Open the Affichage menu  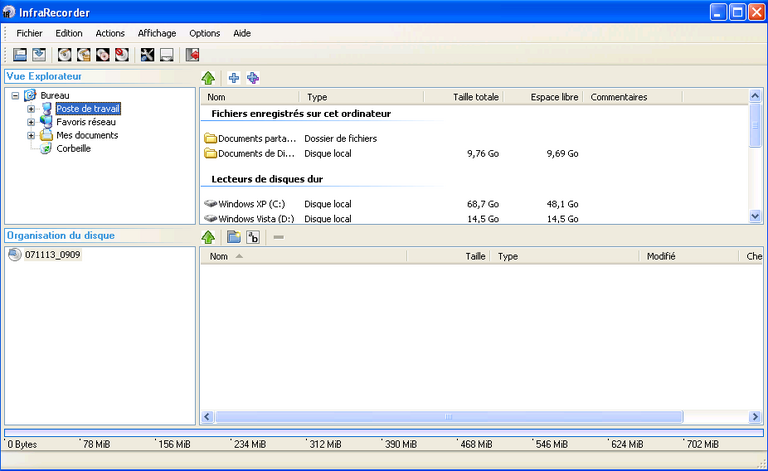pyautogui.click(x=157, y=33)
